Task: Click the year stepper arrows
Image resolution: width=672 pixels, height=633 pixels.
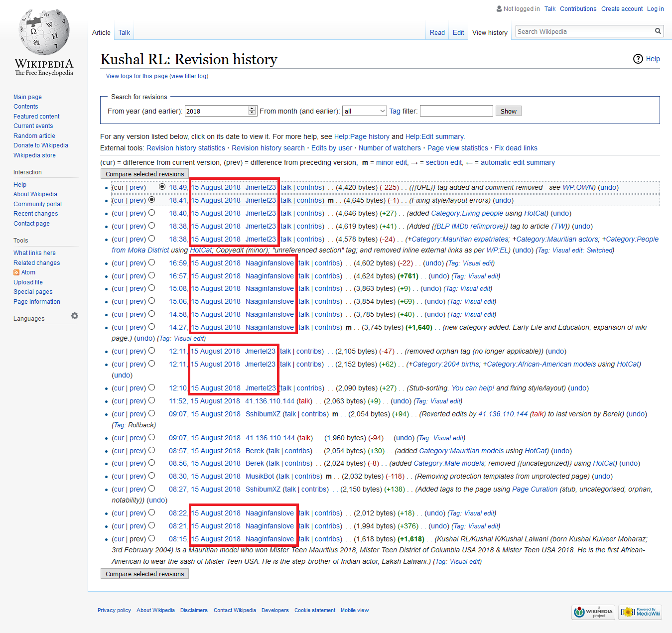Action: pos(252,111)
